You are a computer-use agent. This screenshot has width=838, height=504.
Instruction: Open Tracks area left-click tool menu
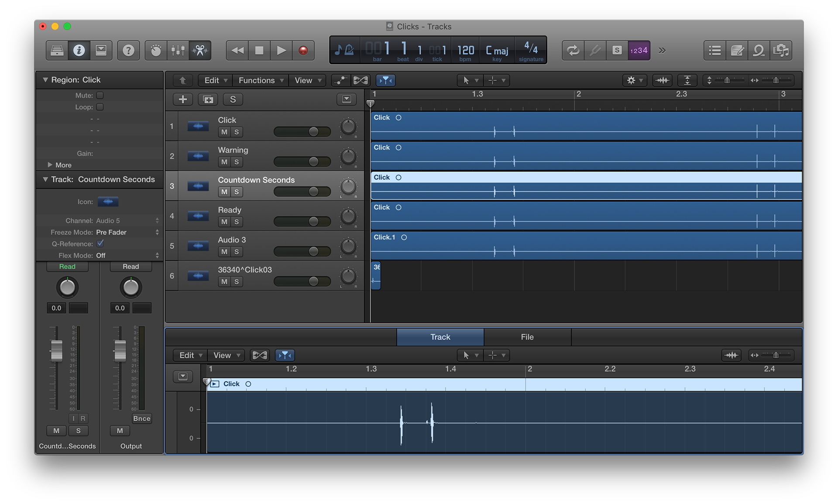point(470,80)
